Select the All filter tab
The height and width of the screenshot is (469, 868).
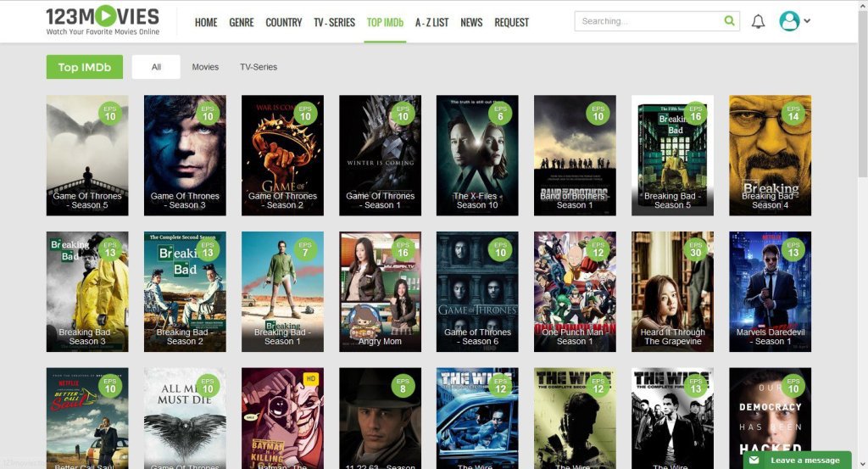tap(156, 67)
